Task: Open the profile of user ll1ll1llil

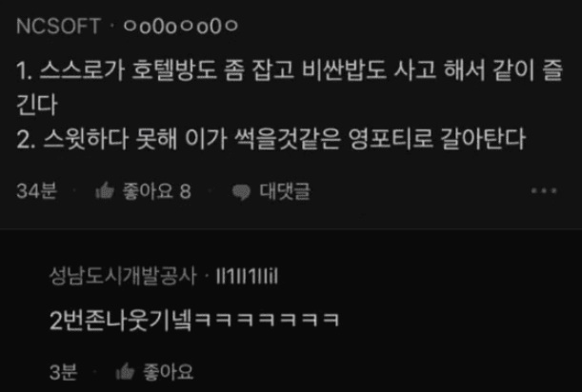Action: (x=247, y=277)
